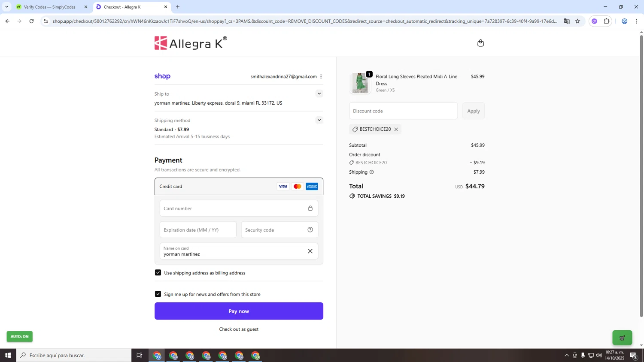Click the Windows taskbar search box
Viewport: 644px width, 362px height.
click(x=74, y=356)
